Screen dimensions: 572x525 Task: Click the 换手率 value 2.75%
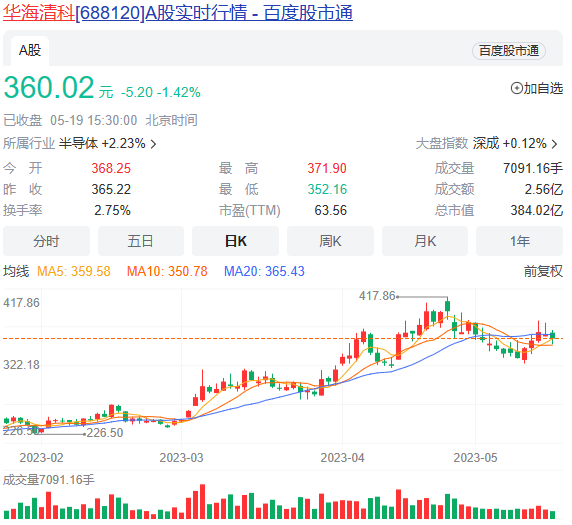pos(112,211)
